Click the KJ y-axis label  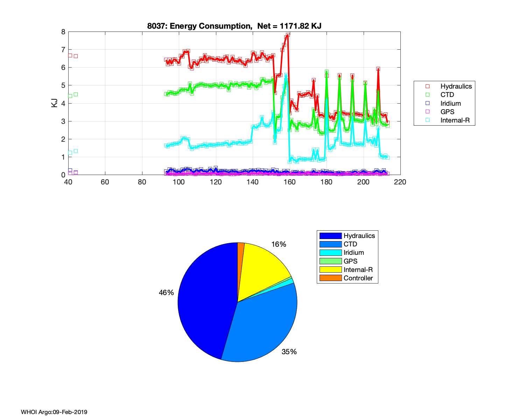(55, 103)
